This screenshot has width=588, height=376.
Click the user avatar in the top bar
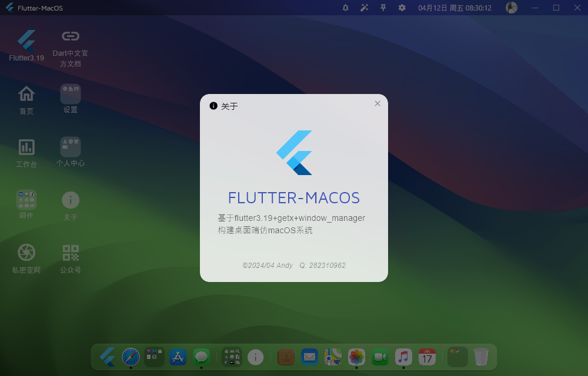click(511, 8)
